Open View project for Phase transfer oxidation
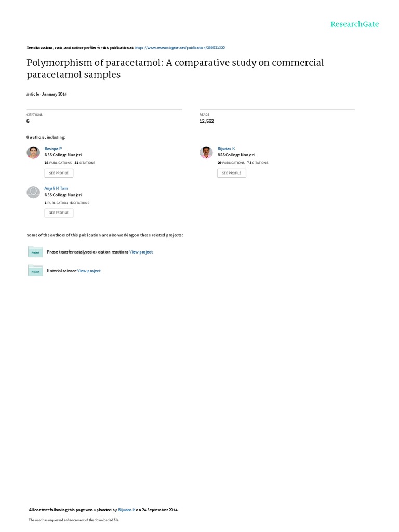This screenshot has width=399, height=532. [x=141, y=252]
